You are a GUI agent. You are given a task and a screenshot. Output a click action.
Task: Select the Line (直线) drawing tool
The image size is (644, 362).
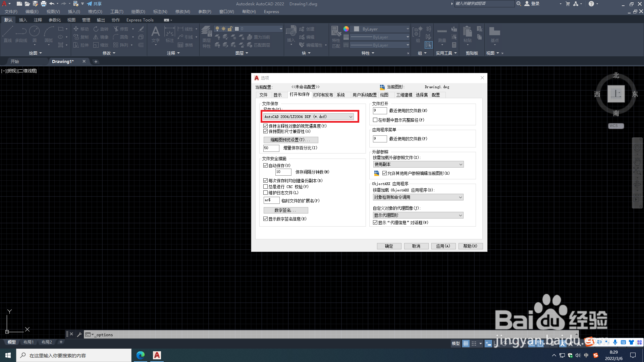(7, 34)
